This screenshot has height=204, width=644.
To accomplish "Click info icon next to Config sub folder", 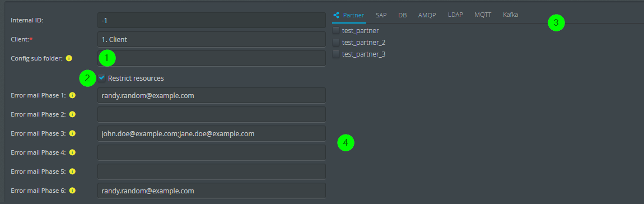I will point(69,58).
